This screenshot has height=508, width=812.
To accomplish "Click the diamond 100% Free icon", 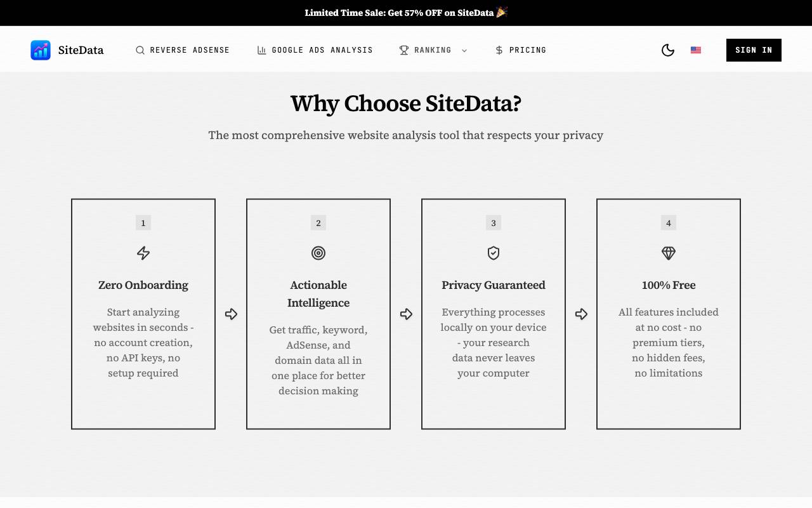I will 669,253.
